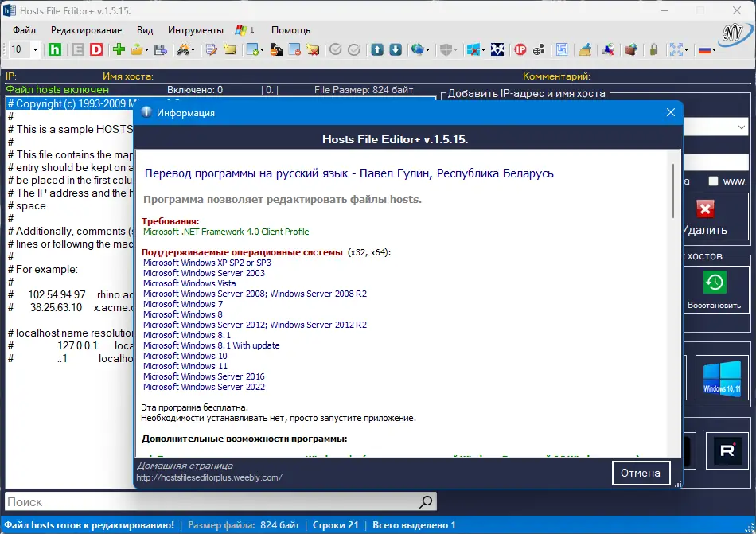Expand the Windows logo dropdown arrow
This screenshot has width=756, height=534.
click(x=483, y=49)
